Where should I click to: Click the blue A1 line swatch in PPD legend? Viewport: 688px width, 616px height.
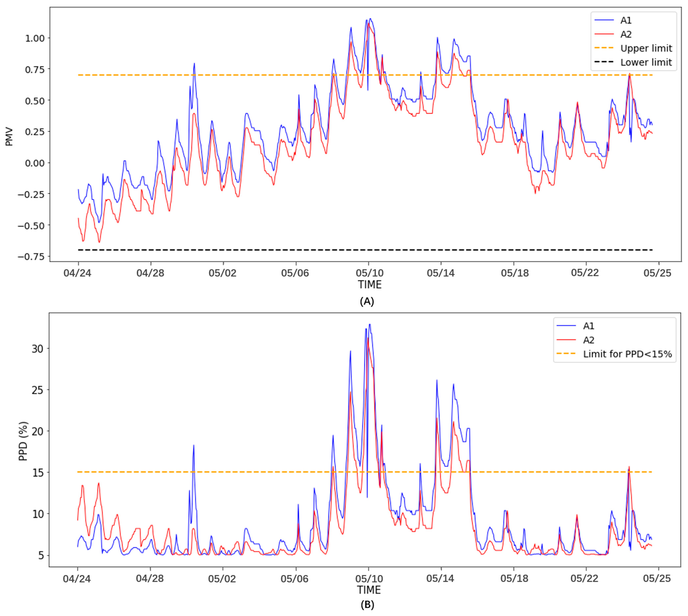566,326
